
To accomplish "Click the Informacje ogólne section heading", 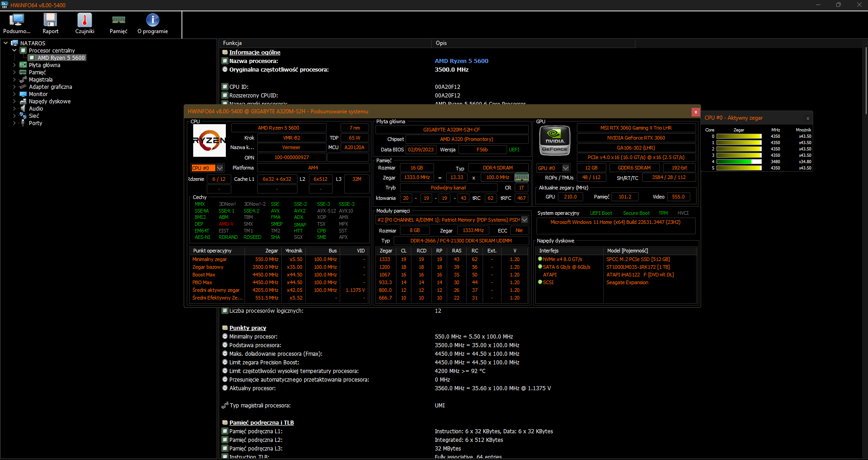I will tap(254, 52).
